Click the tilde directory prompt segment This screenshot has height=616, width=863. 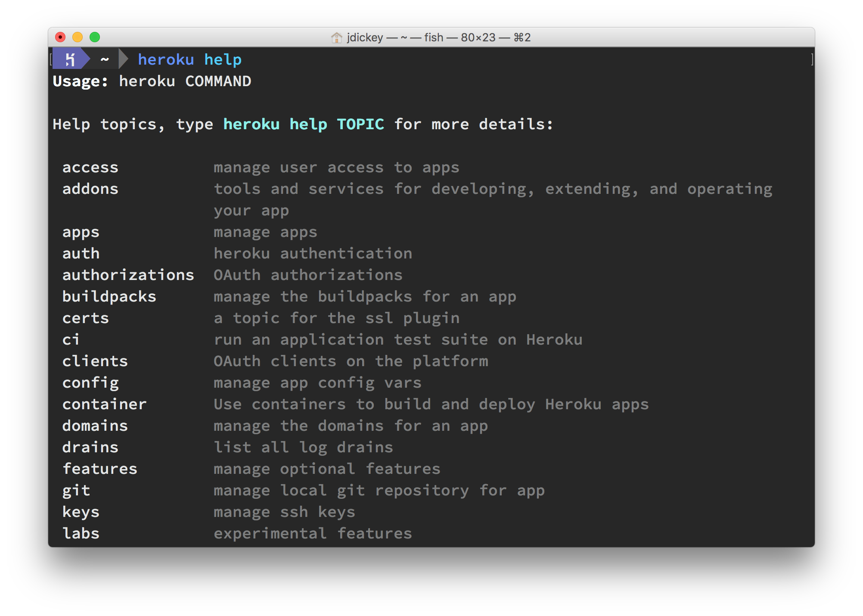[105, 59]
